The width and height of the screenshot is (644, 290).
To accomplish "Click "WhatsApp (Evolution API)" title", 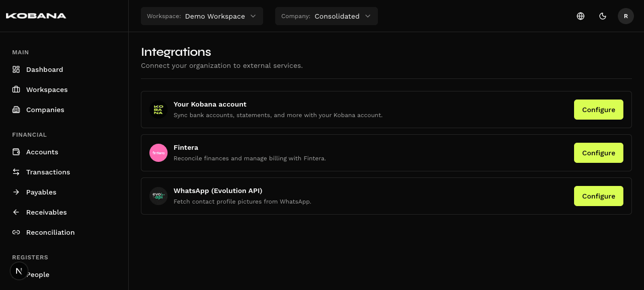I will pos(218,191).
